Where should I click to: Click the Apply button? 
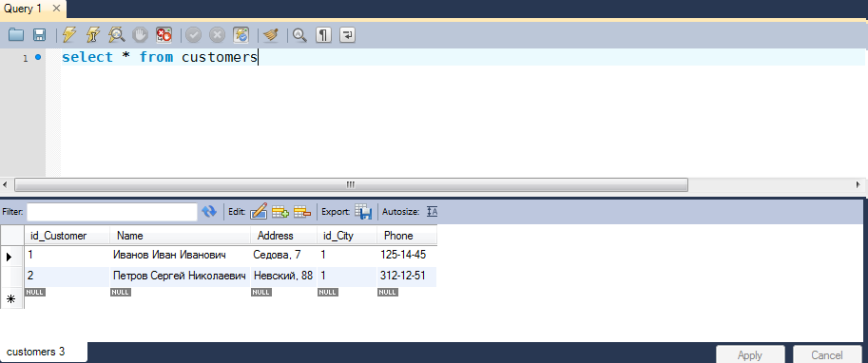(x=750, y=354)
